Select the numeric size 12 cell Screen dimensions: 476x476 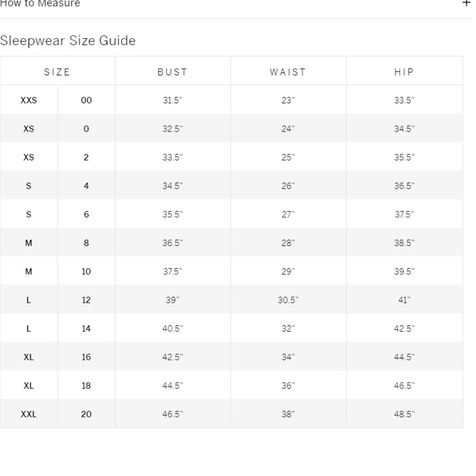click(86, 300)
